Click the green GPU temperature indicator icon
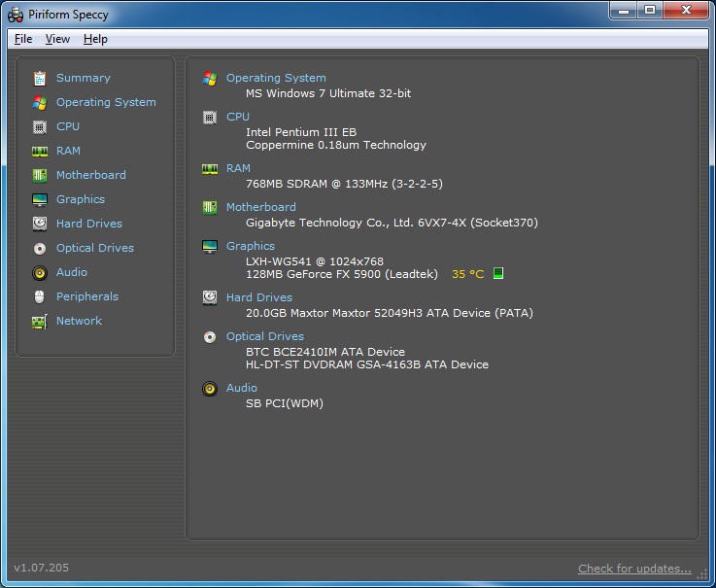This screenshot has width=716, height=588. click(498, 273)
